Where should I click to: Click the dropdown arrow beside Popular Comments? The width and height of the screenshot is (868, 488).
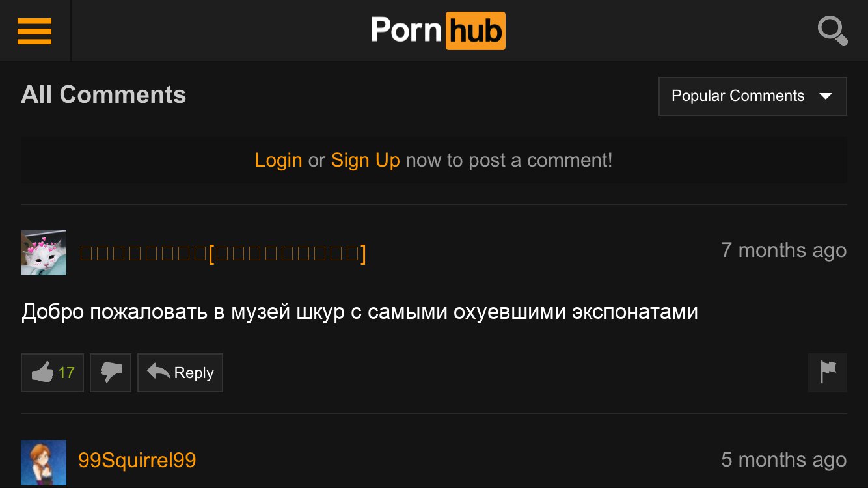click(826, 96)
